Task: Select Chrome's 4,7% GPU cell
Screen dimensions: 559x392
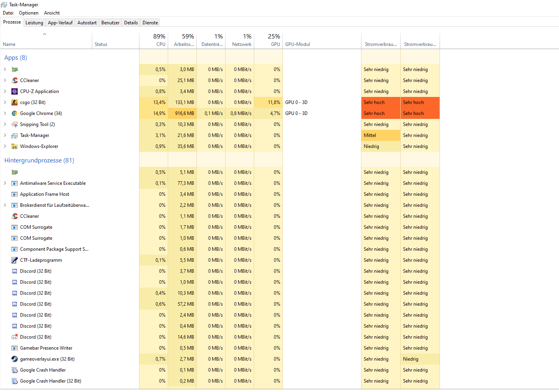Action: click(x=268, y=113)
